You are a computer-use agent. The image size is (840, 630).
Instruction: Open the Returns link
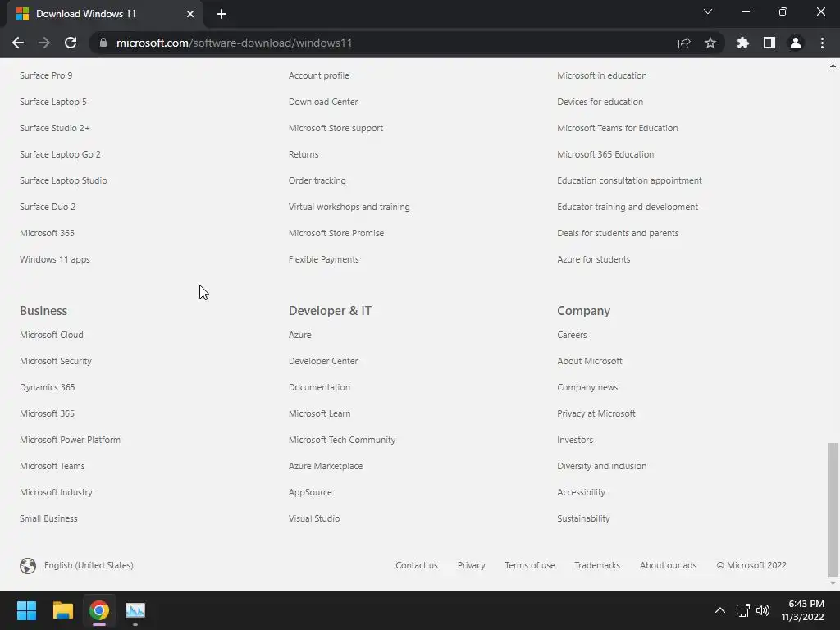tap(304, 154)
